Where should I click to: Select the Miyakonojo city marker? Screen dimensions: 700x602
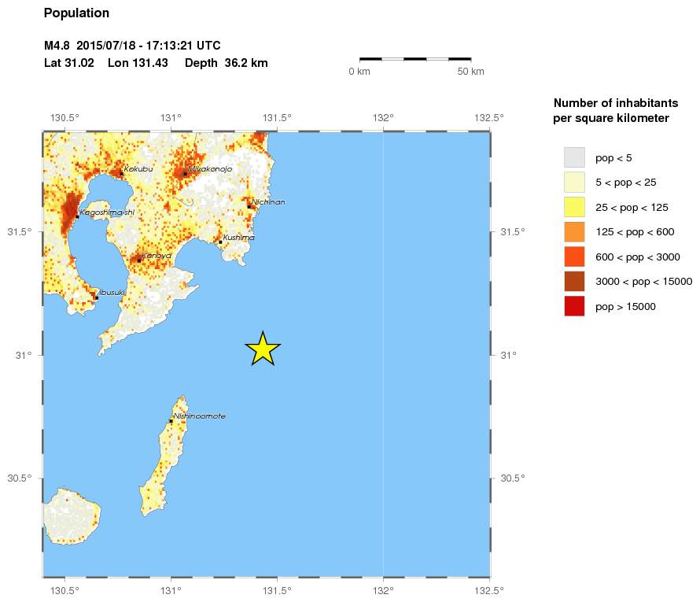coord(186,174)
